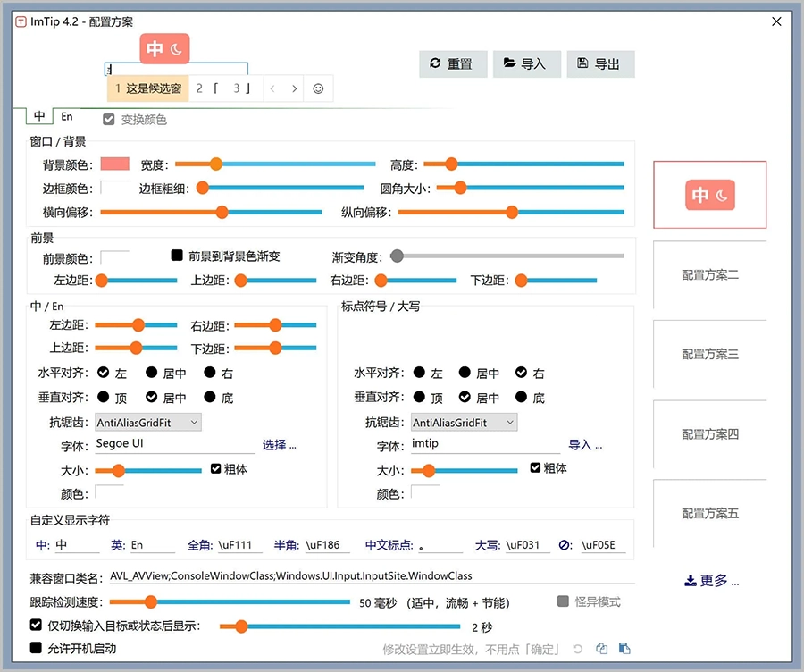Click the 重置 button
Image resolution: width=804 pixels, height=672 pixels.
click(453, 63)
